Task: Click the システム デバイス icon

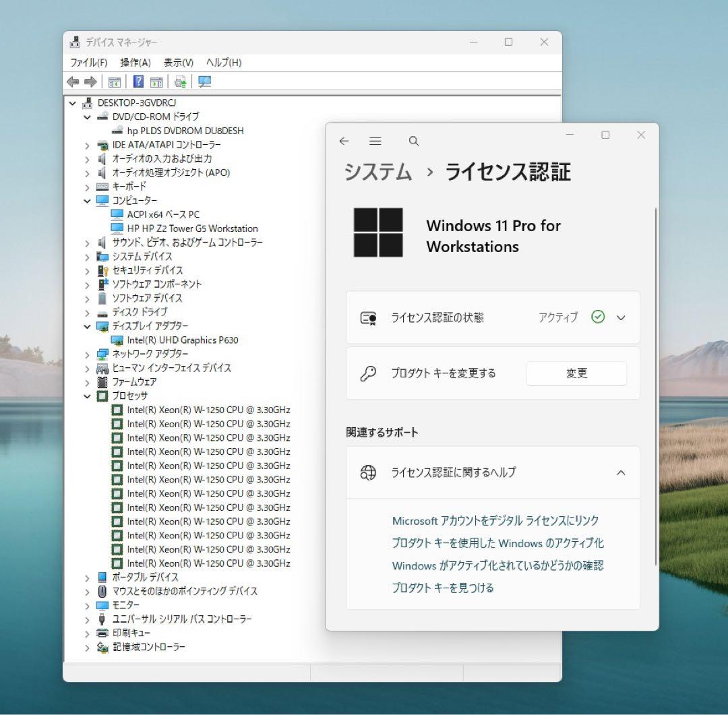Action: 102,256
